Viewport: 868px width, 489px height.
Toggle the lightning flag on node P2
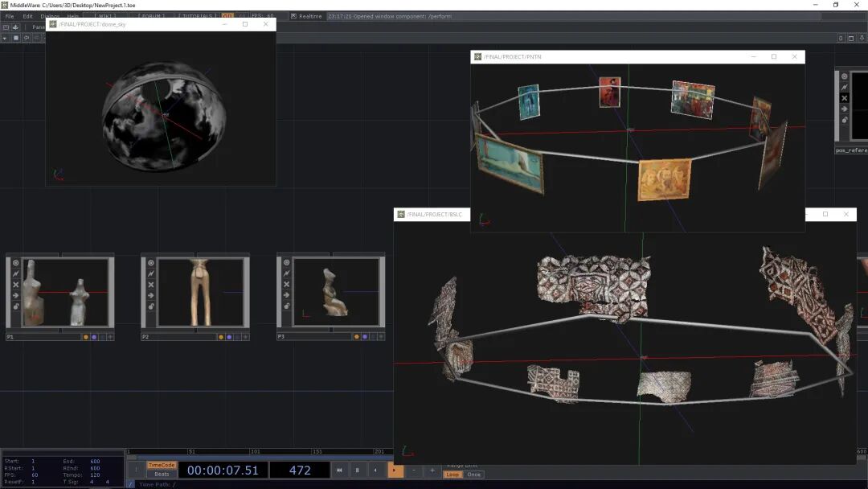pos(150,273)
